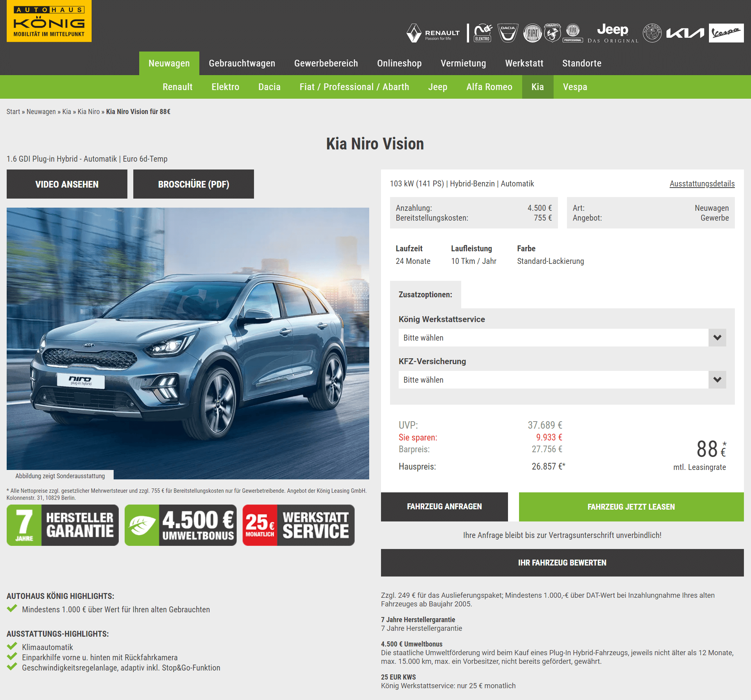This screenshot has height=700, width=751.
Task: Open the Ausstattungsdetails link
Action: click(702, 184)
